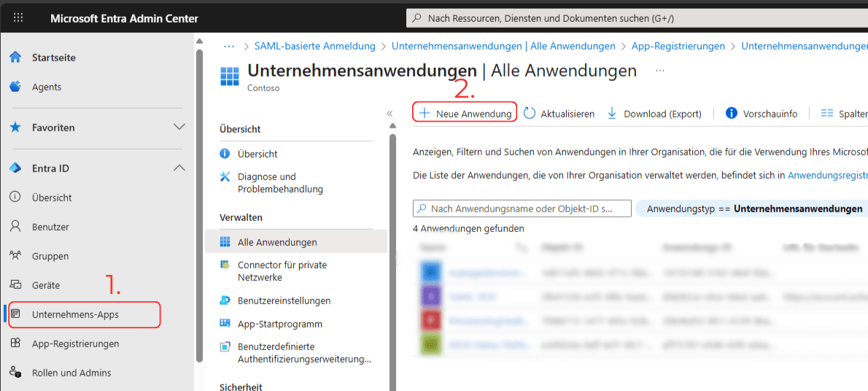Click the Rollen und Admins icon
The height and width of the screenshot is (391, 868).
(15, 373)
